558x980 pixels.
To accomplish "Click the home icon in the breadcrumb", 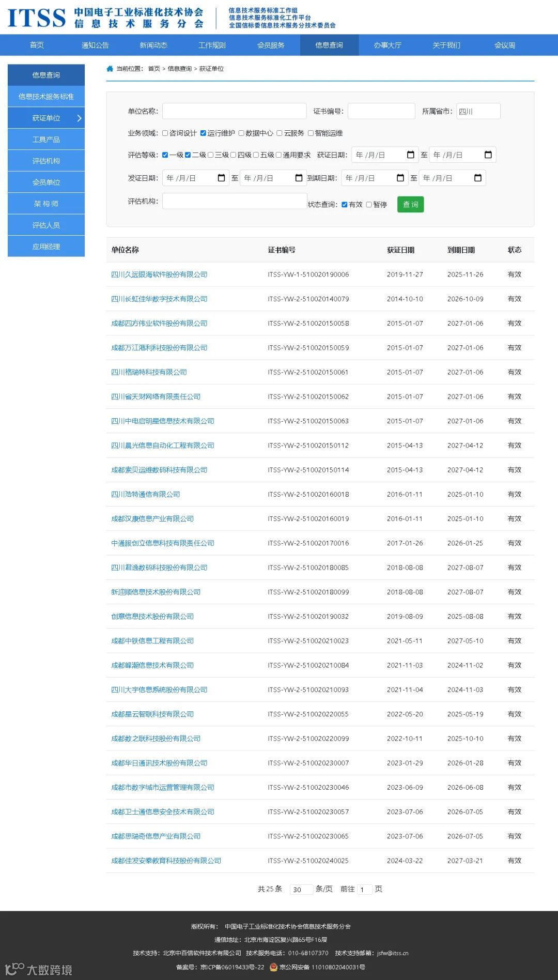I will [110, 69].
